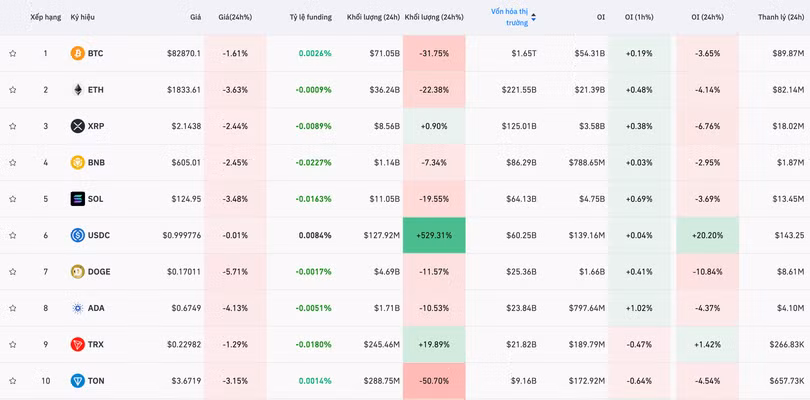Sort by Vốn hóa thị trường column

tap(510, 17)
